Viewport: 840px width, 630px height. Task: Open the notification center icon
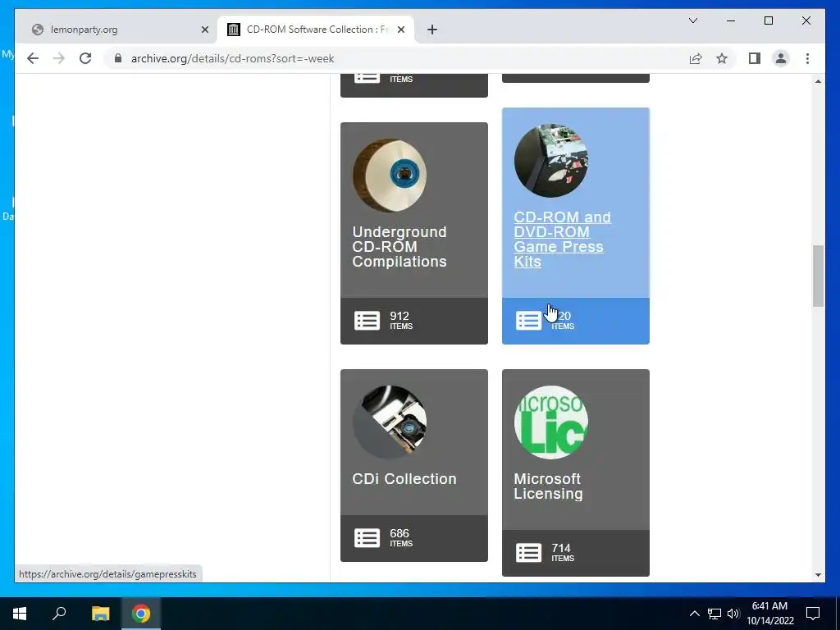click(x=813, y=614)
